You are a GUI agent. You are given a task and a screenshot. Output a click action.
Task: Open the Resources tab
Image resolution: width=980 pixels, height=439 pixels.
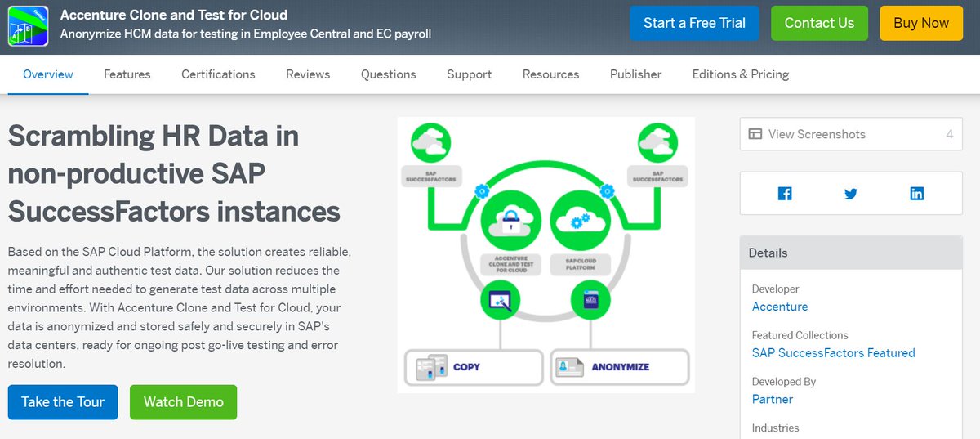(551, 74)
